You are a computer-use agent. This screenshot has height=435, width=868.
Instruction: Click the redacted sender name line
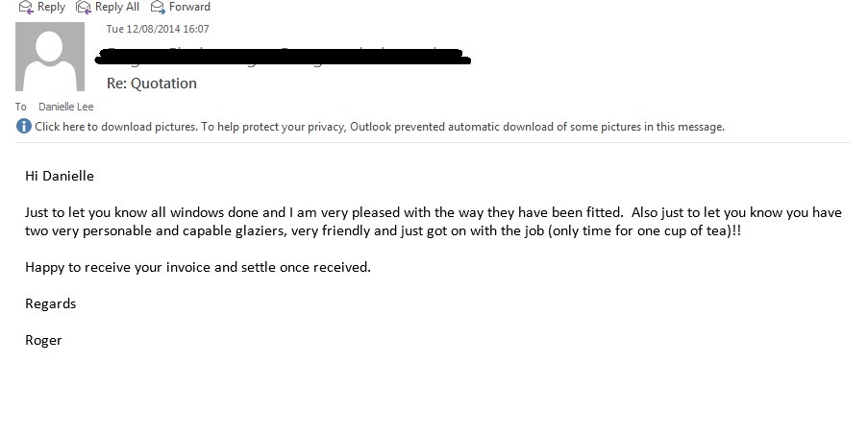284,55
